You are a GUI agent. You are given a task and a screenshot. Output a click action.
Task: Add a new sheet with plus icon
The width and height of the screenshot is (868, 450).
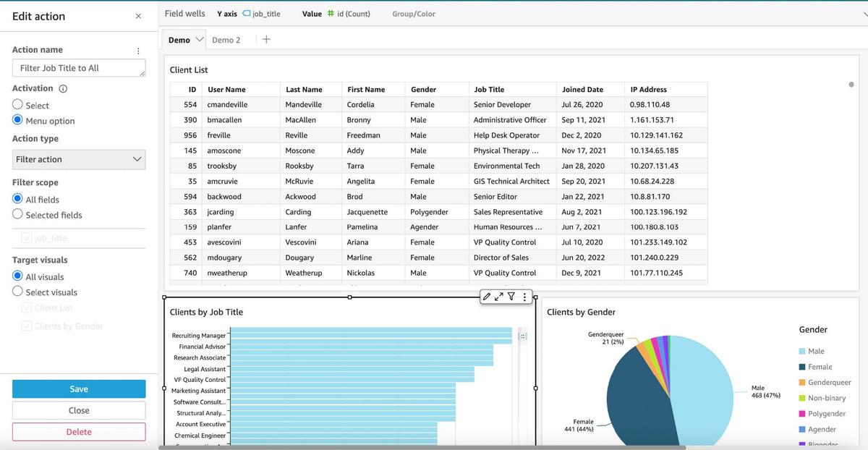266,40
